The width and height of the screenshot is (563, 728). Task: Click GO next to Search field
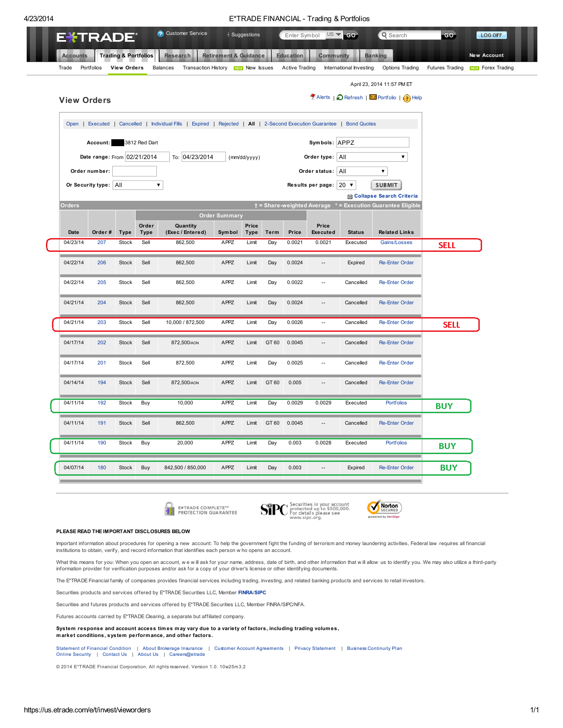[x=449, y=35]
